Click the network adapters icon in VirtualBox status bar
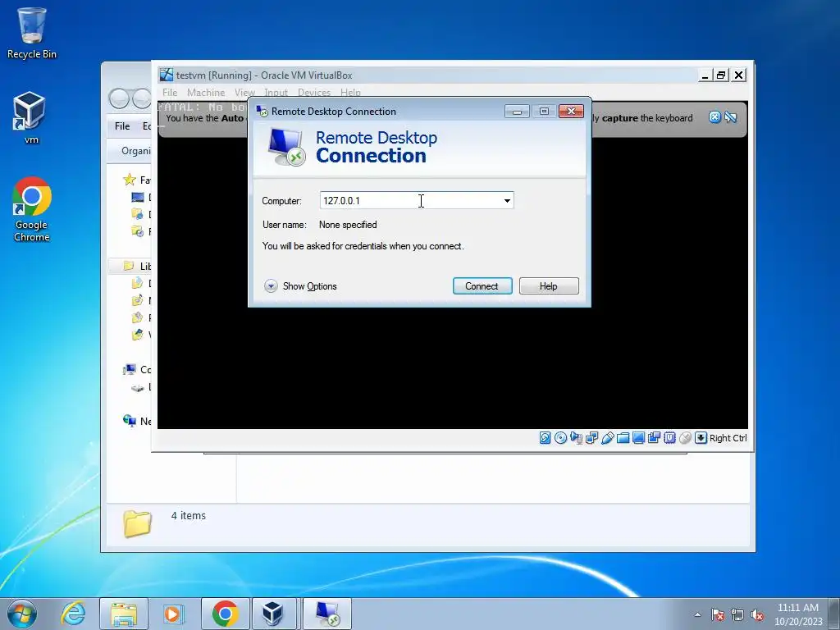840x630 pixels. (591, 438)
